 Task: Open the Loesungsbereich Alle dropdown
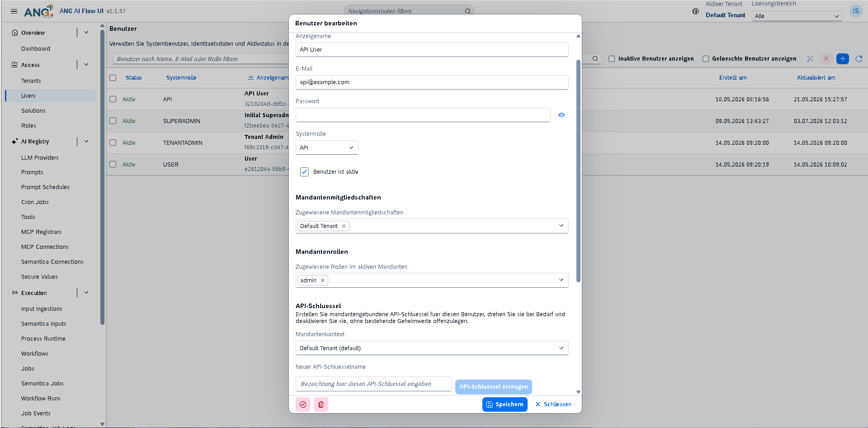click(797, 16)
